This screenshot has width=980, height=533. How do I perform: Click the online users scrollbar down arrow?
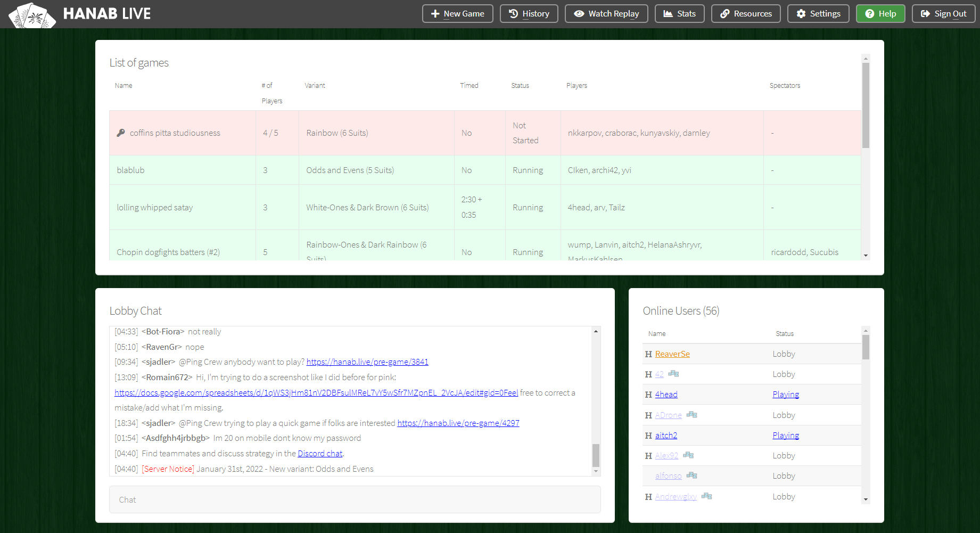point(866,499)
